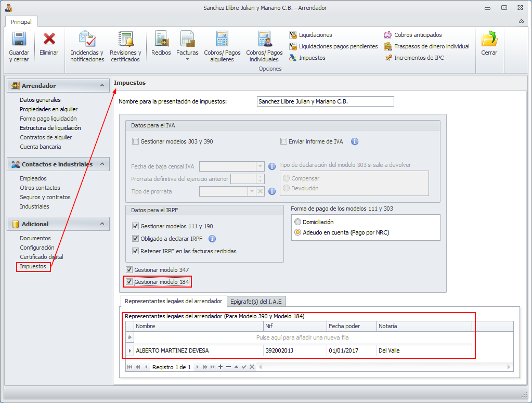This screenshot has width=532, height=403.
Task: Go to first record in navigator
Action: (129, 367)
